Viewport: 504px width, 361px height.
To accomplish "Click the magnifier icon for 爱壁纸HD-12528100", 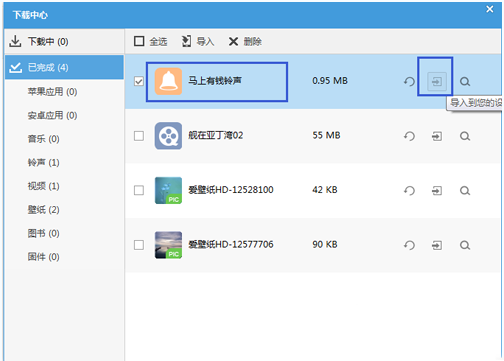I will [465, 191].
